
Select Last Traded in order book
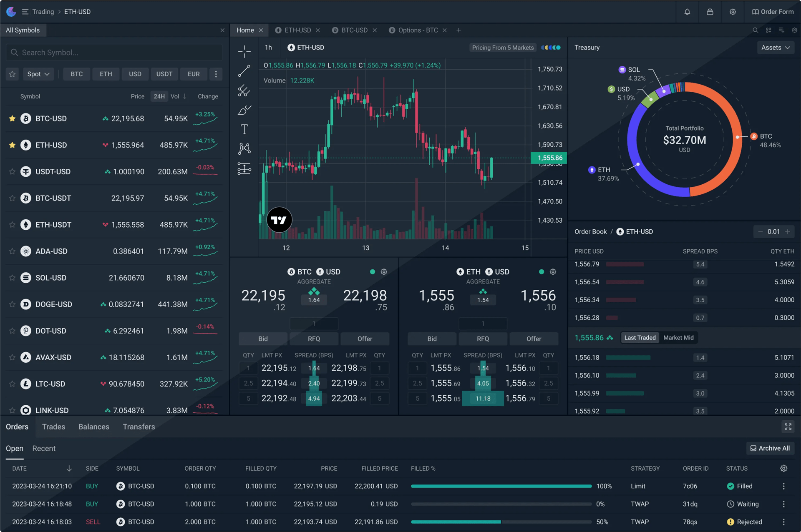(640, 338)
